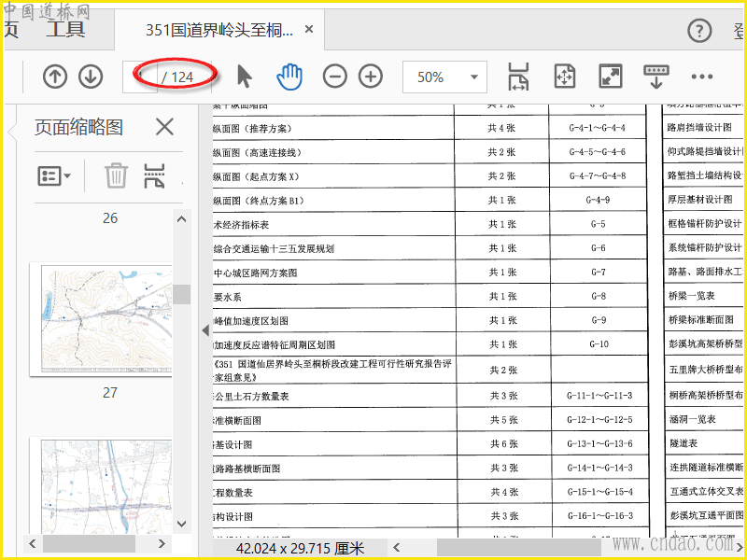Activate the hand pan tool

[x=289, y=77]
